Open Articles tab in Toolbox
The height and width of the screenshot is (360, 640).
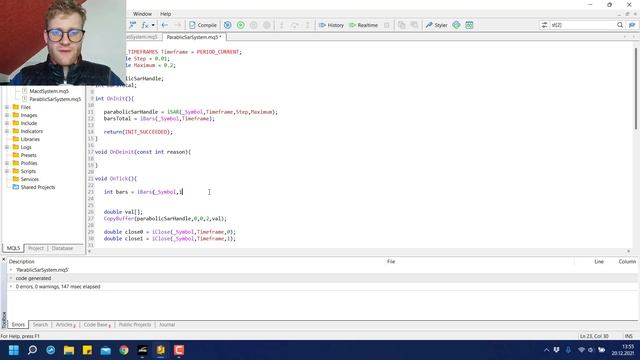[65, 324]
